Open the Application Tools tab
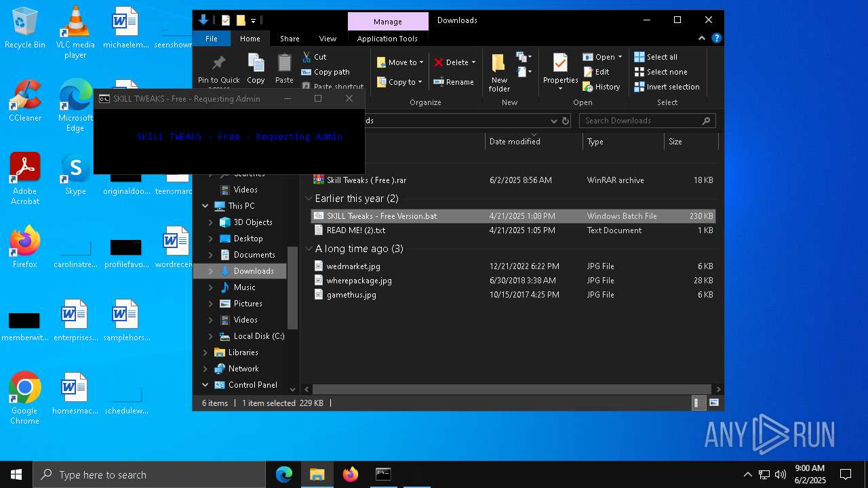This screenshot has height=488, width=868. pos(387,39)
